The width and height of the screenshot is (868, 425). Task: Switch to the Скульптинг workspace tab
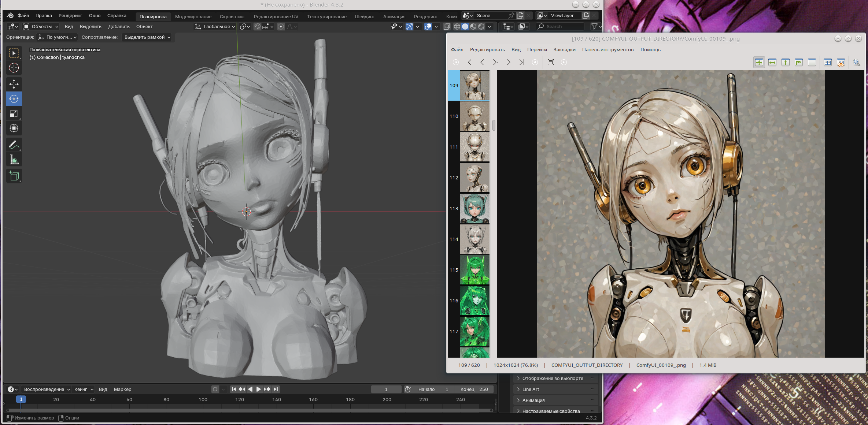(x=232, y=16)
